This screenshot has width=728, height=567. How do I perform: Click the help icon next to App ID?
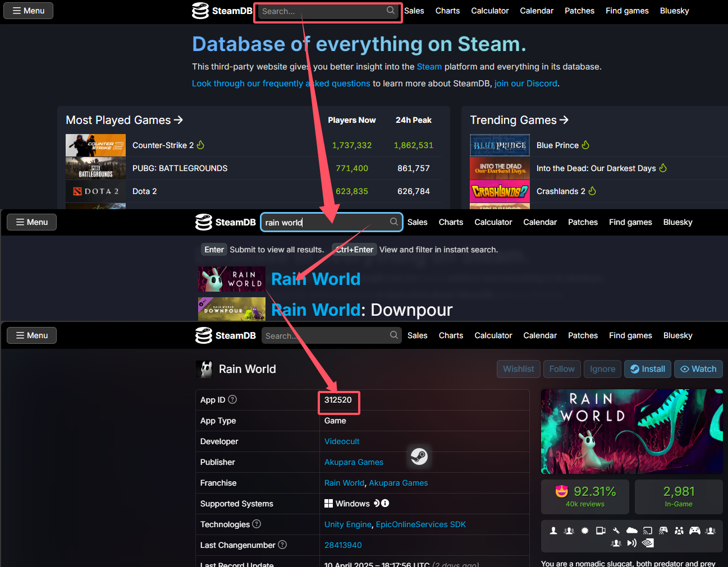point(232,399)
